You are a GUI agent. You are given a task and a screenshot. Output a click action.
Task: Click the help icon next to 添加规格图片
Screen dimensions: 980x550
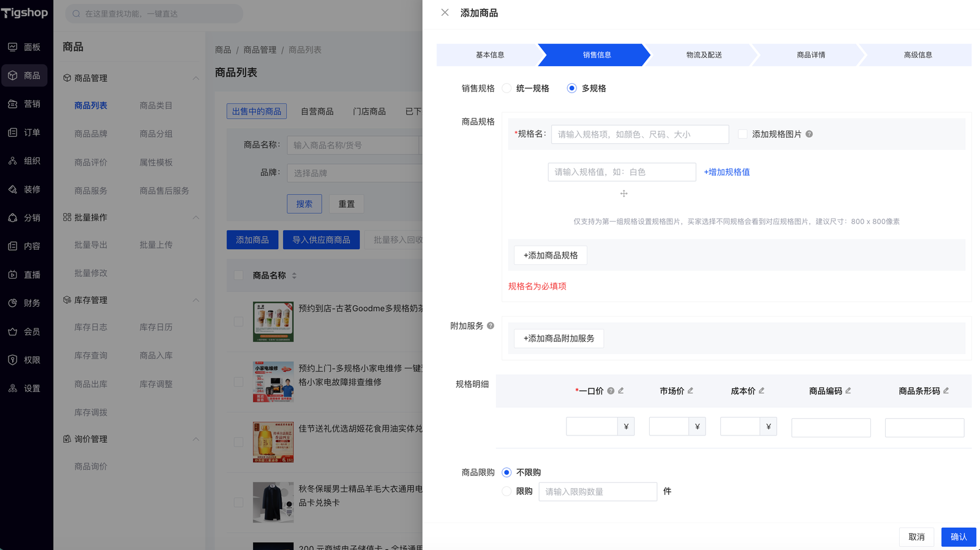click(809, 134)
